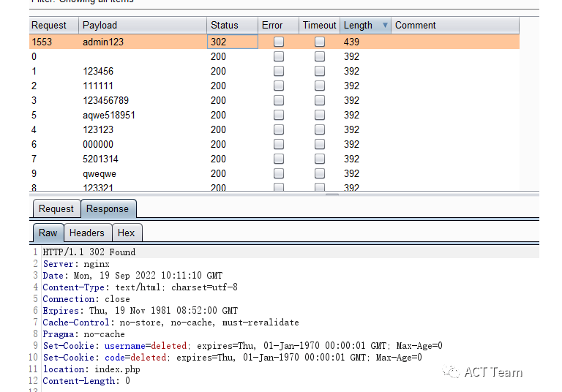The width and height of the screenshot is (562, 392).
Task: Click the Cache-Control header line
Action: (171, 323)
